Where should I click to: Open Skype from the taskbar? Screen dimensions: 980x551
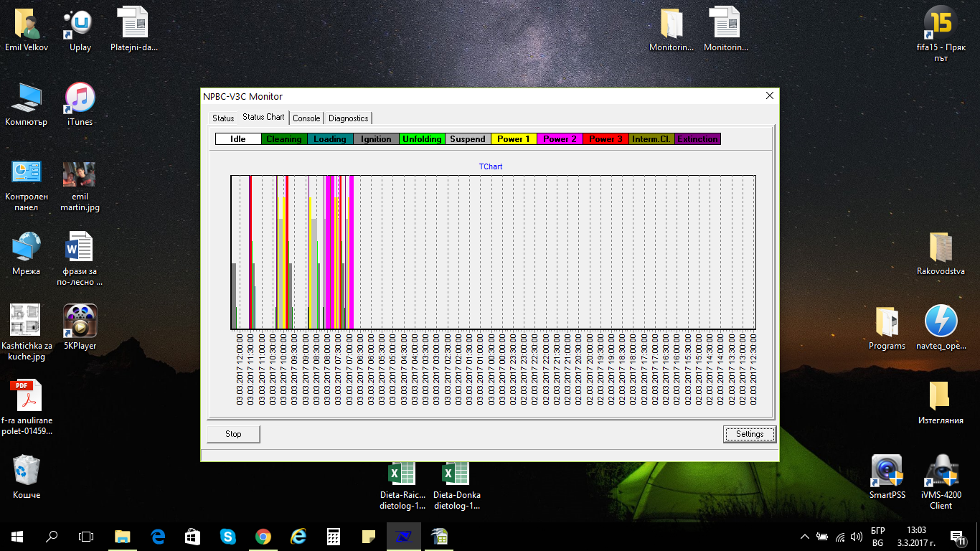click(x=228, y=536)
